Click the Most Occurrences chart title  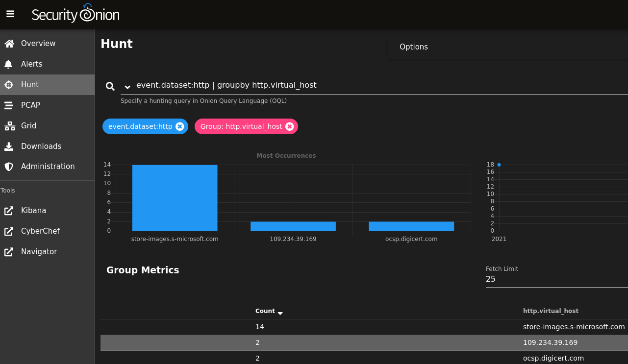pyautogui.click(x=286, y=156)
